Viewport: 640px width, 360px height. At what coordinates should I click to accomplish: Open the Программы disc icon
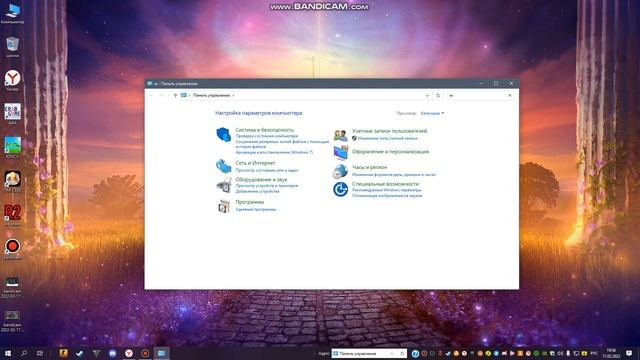223,206
